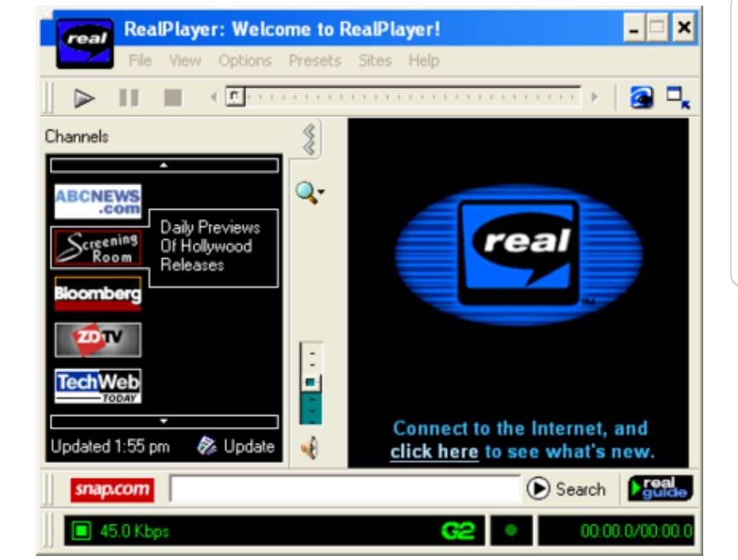Minimize the RealPlayer window
738x560 pixels.
click(634, 28)
